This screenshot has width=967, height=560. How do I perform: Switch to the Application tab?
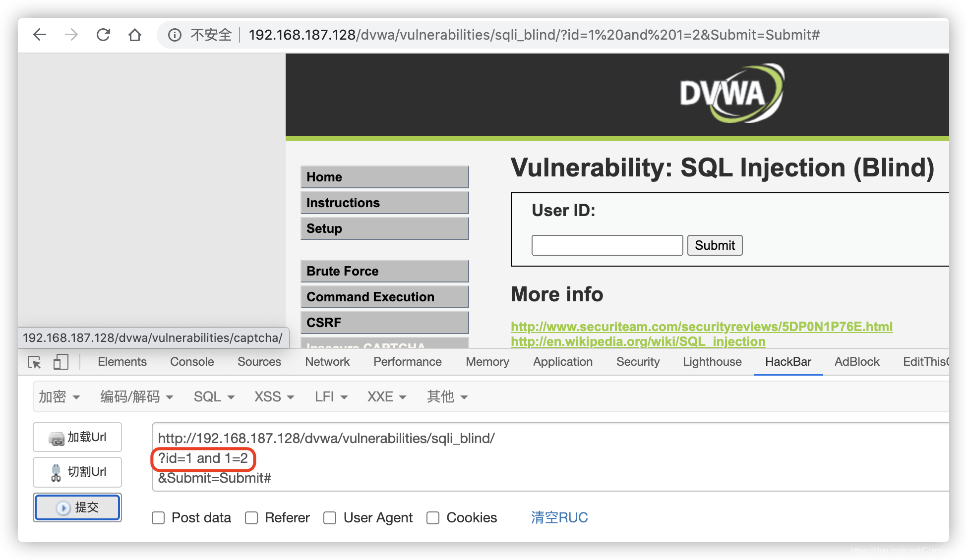[563, 362]
